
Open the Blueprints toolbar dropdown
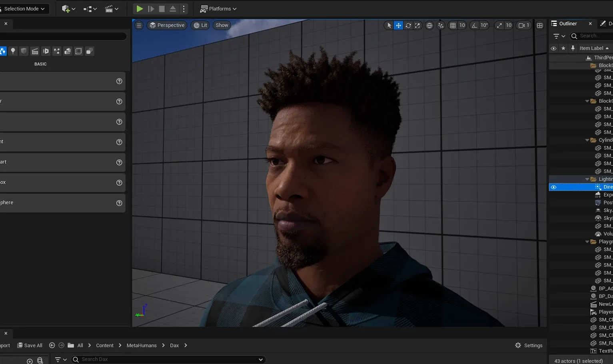[90, 8]
